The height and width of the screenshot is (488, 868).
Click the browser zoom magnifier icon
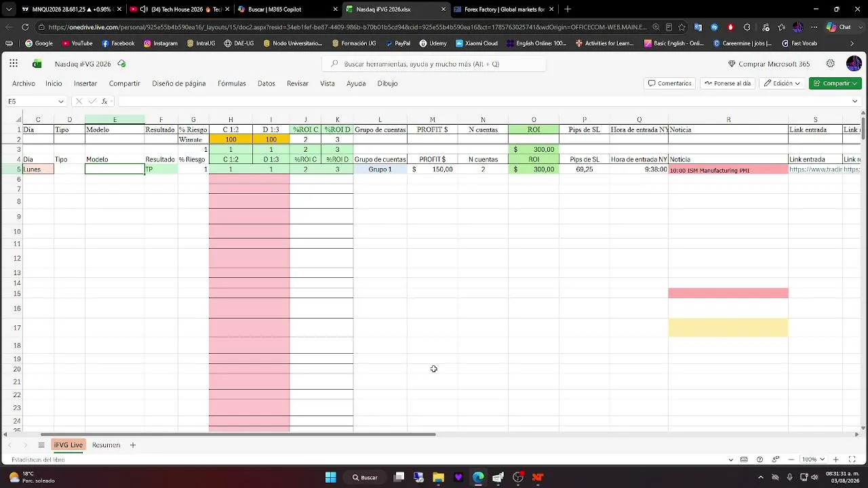click(656, 27)
